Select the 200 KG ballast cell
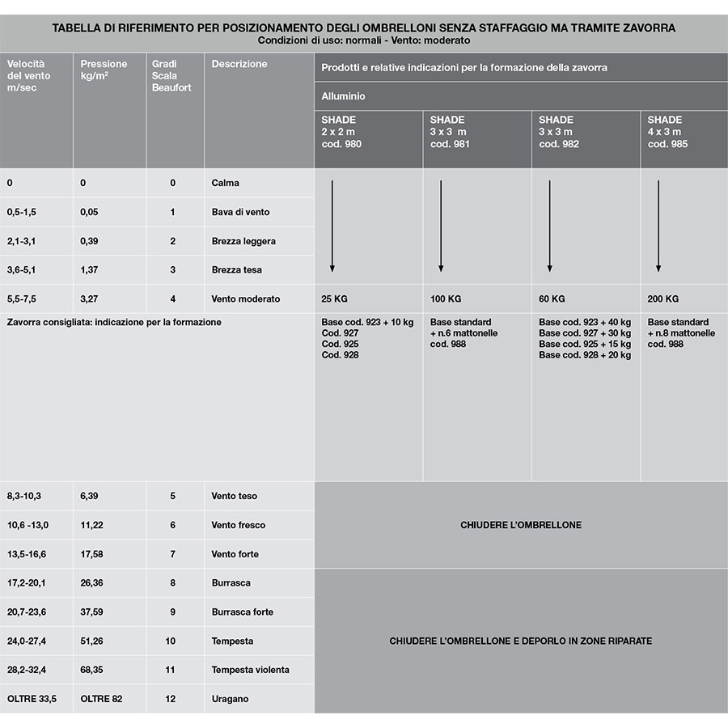The image size is (728, 728). (x=684, y=298)
